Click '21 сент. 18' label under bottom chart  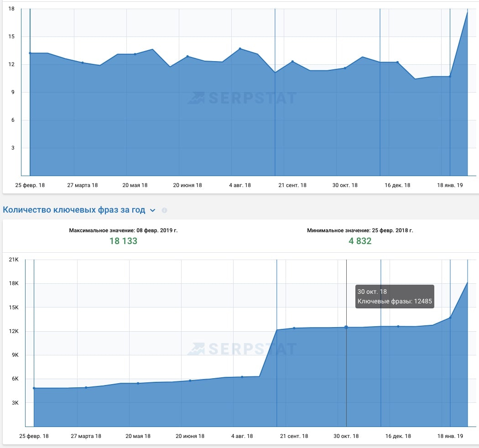point(293,436)
